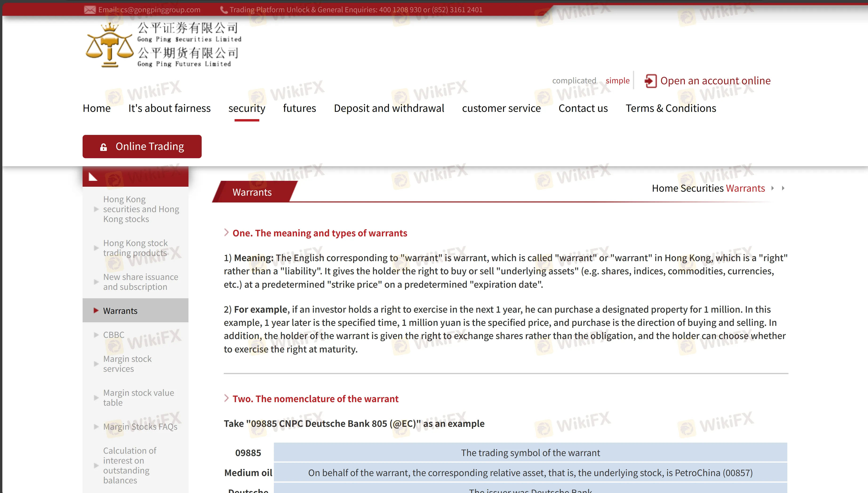Switch language to simple Chinese
Screen dimensions: 868x493
click(x=617, y=81)
